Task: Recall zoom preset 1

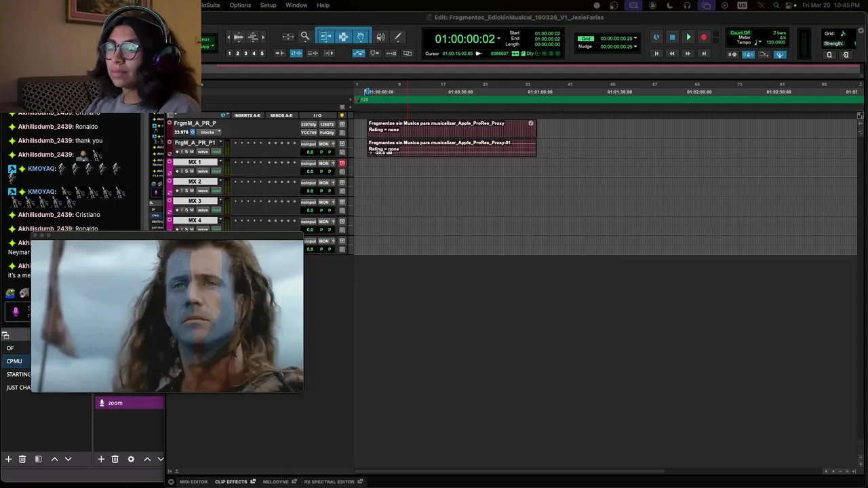Action: tap(229, 53)
